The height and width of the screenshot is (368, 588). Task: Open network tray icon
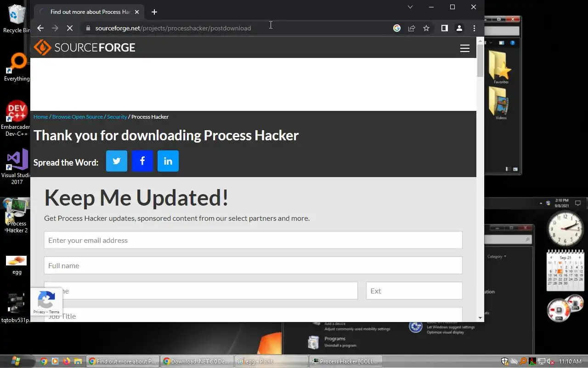[x=542, y=362]
